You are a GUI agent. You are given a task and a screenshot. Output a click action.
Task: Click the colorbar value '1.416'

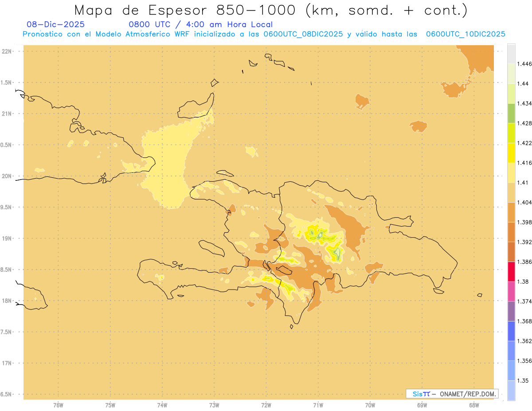[x=524, y=163]
